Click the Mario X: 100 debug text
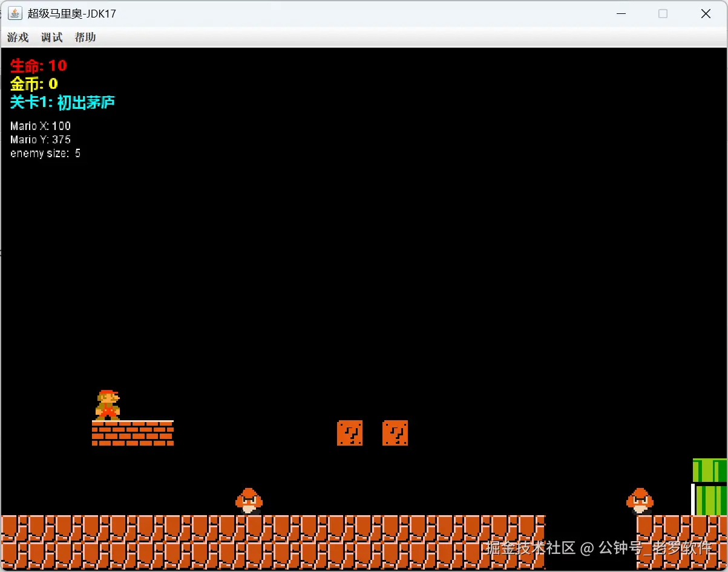Screen dimensions: 728x572 41,126
